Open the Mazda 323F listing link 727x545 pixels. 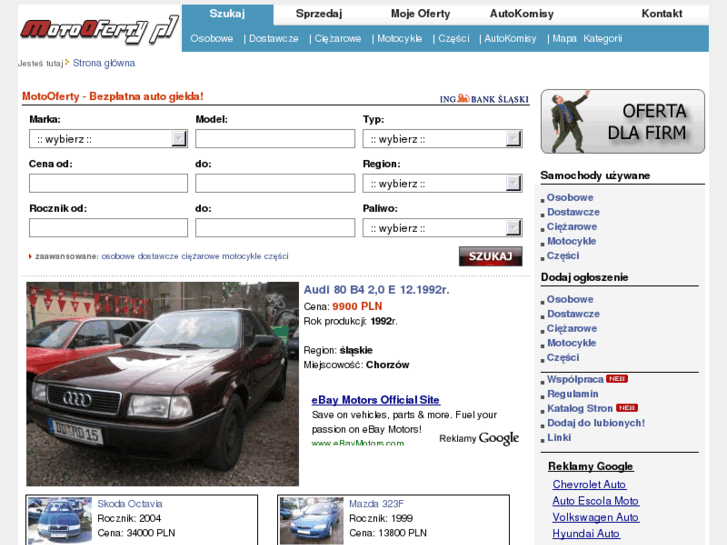tap(376, 504)
